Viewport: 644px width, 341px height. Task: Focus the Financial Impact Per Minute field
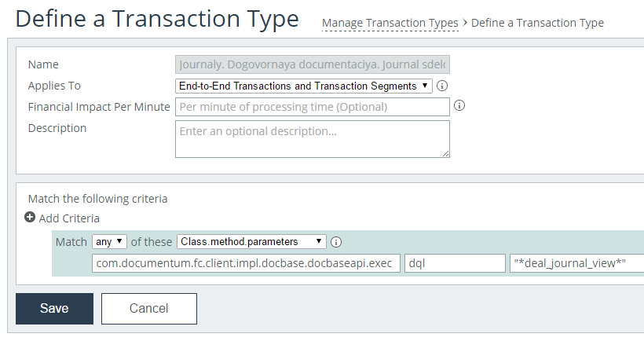(x=312, y=107)
